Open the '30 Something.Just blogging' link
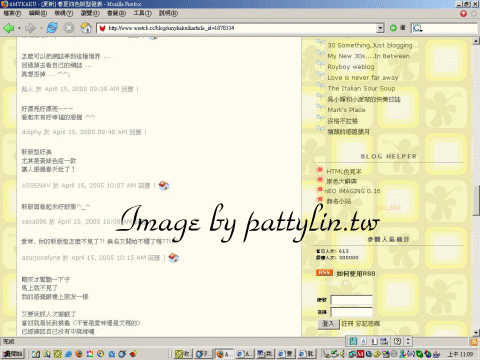Image resolution: width=480 pixels, height=360 pixels. (373, 45)
